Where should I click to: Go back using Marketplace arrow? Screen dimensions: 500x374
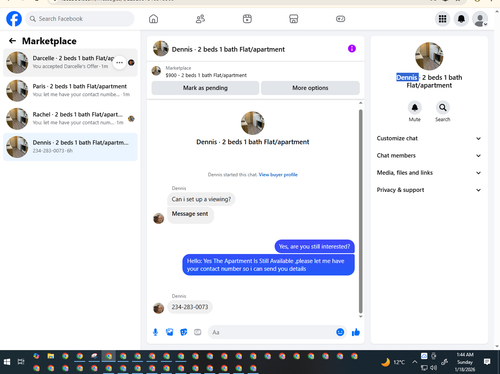coord(12,41)
